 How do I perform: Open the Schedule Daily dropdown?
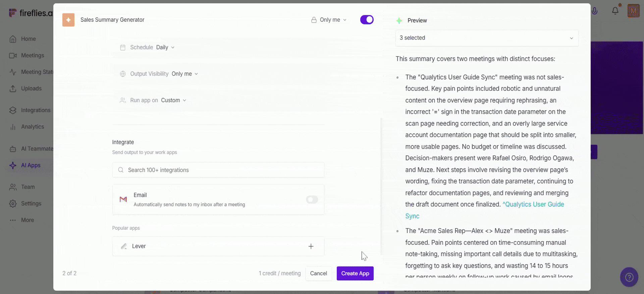pyautogui.click(x=165, y=48)
